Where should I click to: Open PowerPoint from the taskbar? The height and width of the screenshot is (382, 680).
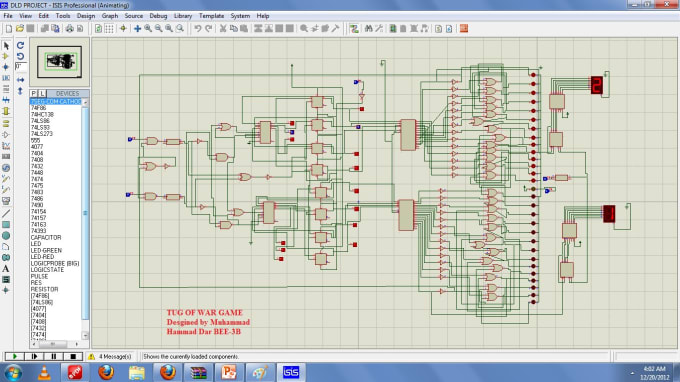point(229,372)
